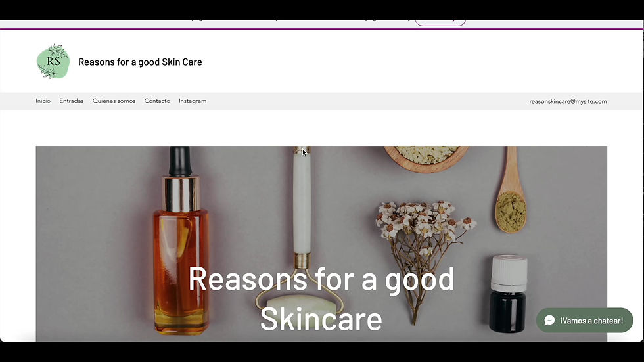The image size is (644, 362).
Task: Click the chat bubble icon
Action: point(549,321)
